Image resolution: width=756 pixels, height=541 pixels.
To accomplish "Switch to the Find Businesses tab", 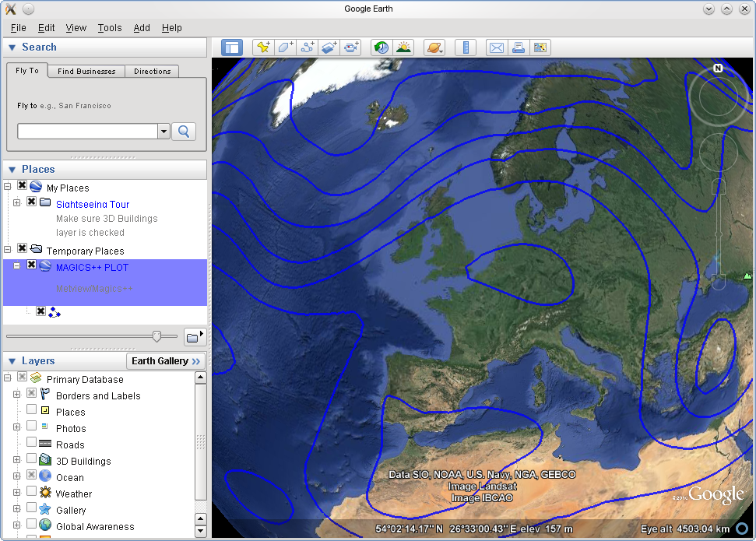I will 86,72.
